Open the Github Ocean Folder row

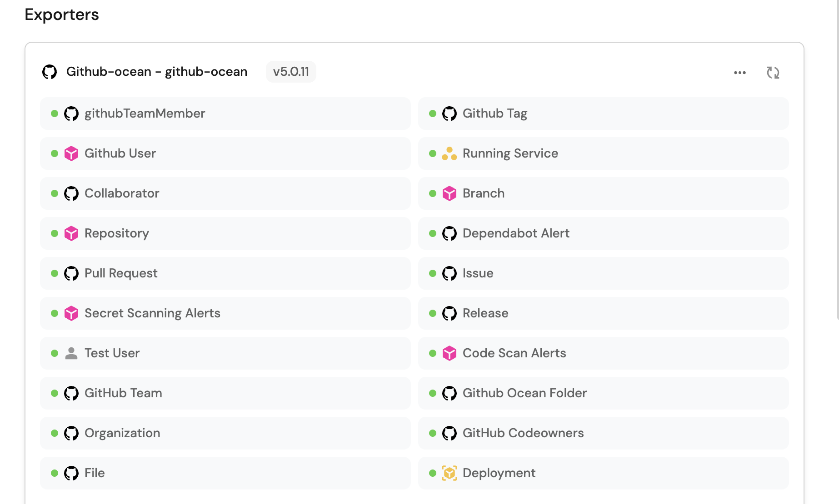pos(603,393)
